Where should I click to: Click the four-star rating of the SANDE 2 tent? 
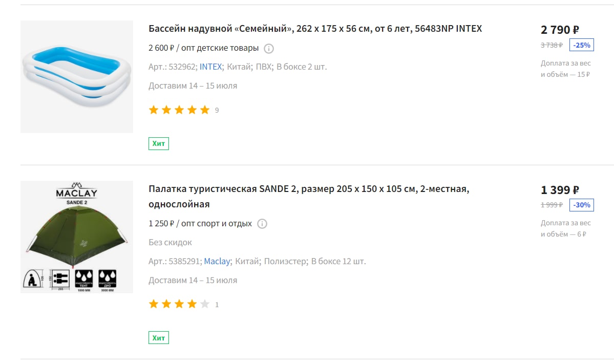[x=179, y=304]
